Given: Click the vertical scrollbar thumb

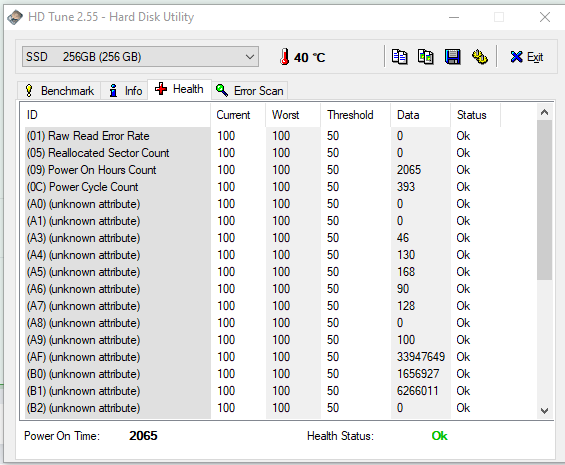Looking at the screenshot, I should click(544, 200).
